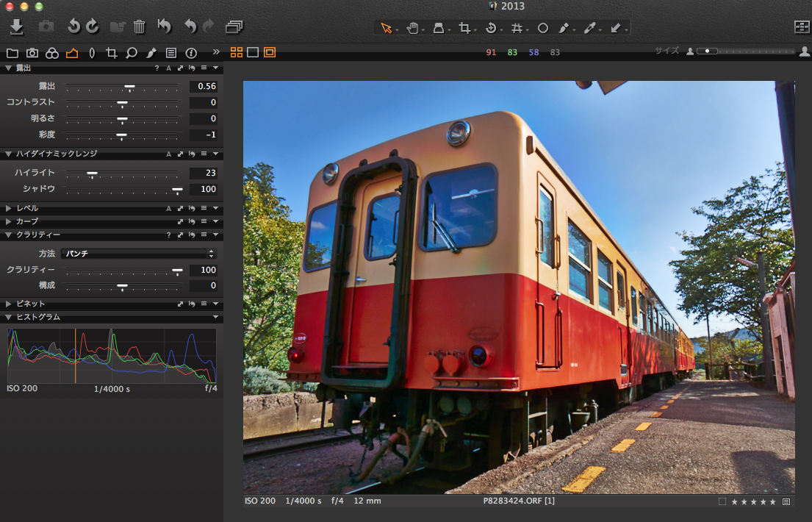
Task: Click the 露出 value field showing 0.56
Action: (204, 87)
